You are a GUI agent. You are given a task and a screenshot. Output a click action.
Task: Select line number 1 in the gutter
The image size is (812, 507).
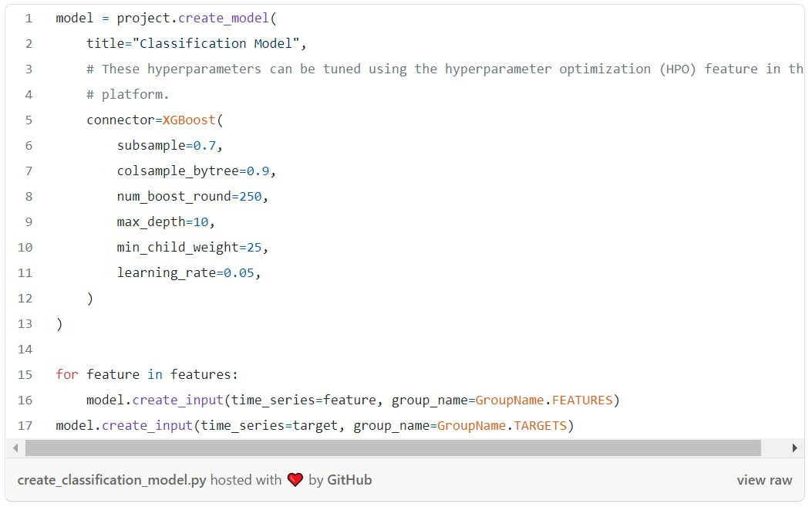pyautogui.click(x=29, y=18)
